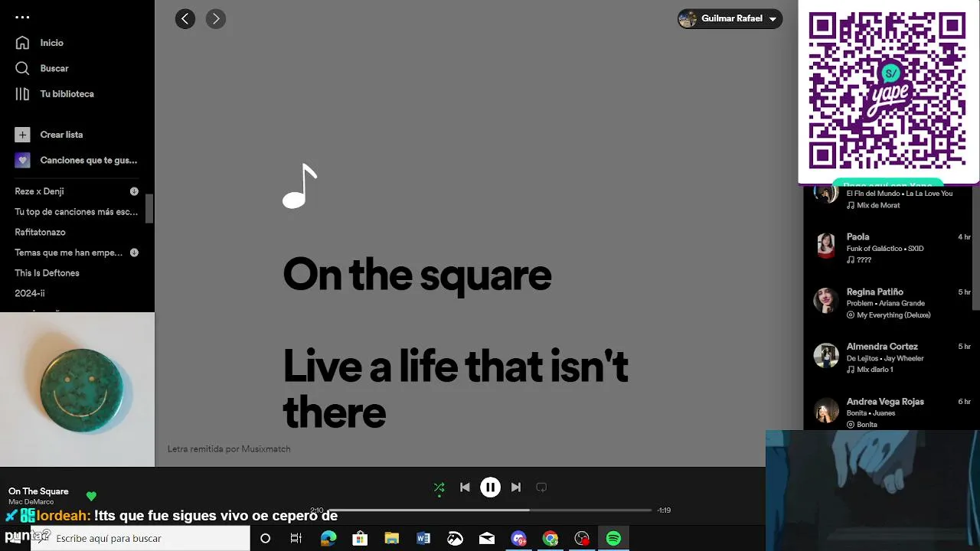This screenshot has height=551, width=980.
Task: Click the 'Live a life that isn't there' lyric
Action: (456, 389)
